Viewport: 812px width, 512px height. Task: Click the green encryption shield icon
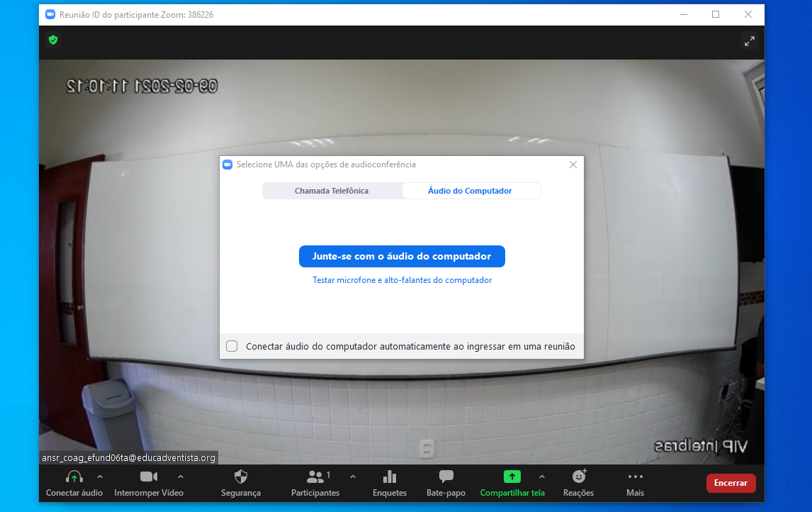pos(53,40)
